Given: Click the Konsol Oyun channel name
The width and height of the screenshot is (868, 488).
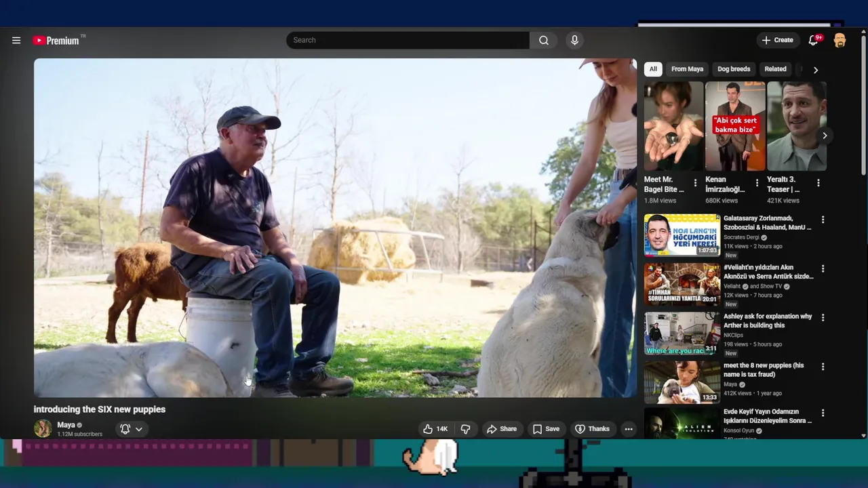Looking at the screenshot, I should coord(740,430).
